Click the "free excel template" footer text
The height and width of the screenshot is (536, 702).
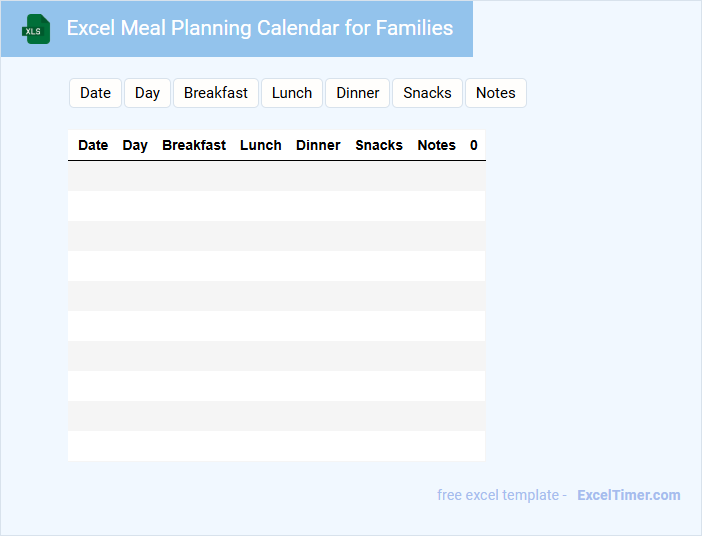point(501,495)
